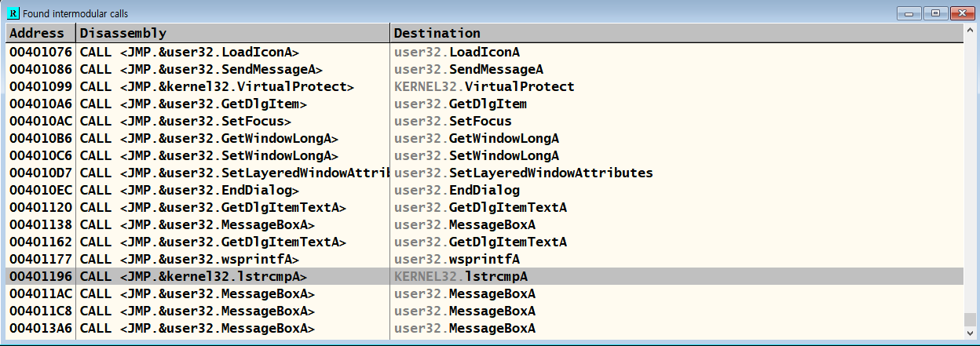The width and height of the screenshot is (980, 346).
Task: Select MessageBoxA destination in row 00401138
Action: click(465, 224)
